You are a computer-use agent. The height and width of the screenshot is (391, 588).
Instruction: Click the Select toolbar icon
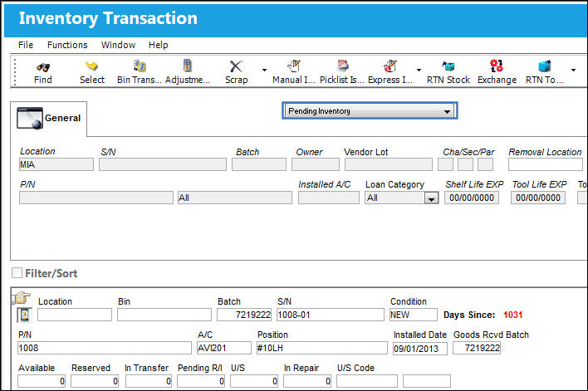point(91,66)
